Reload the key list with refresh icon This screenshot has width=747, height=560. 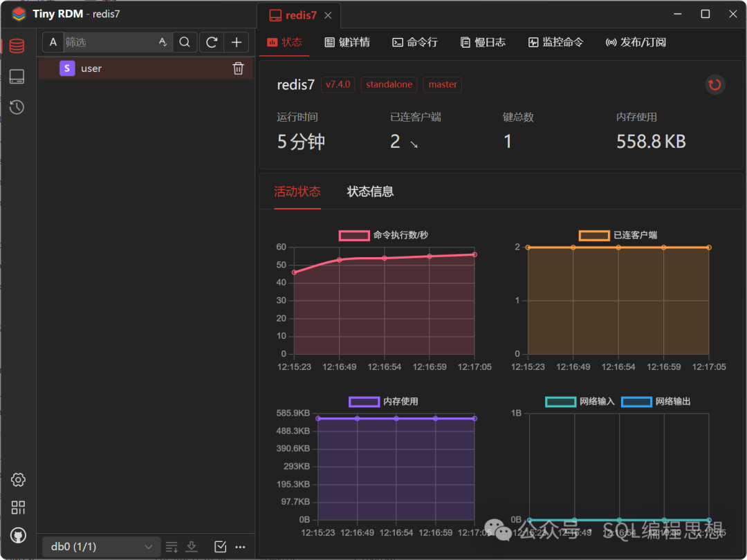point(212,42)
